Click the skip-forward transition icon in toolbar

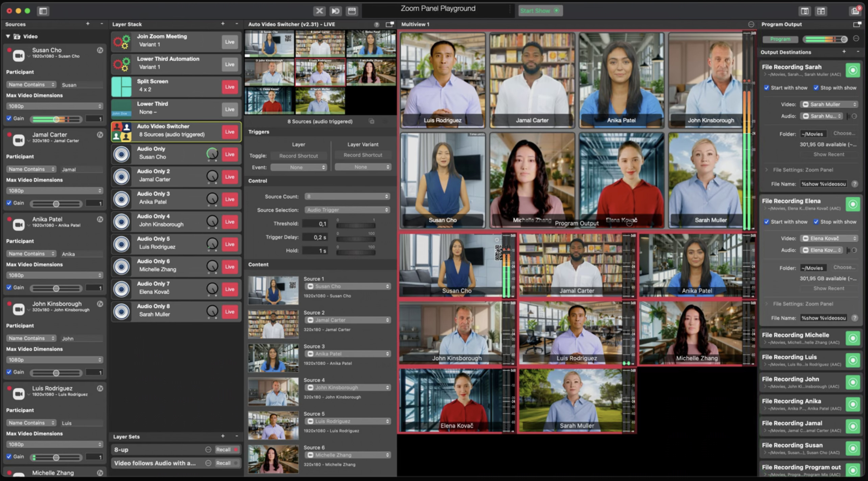point(335,11)
